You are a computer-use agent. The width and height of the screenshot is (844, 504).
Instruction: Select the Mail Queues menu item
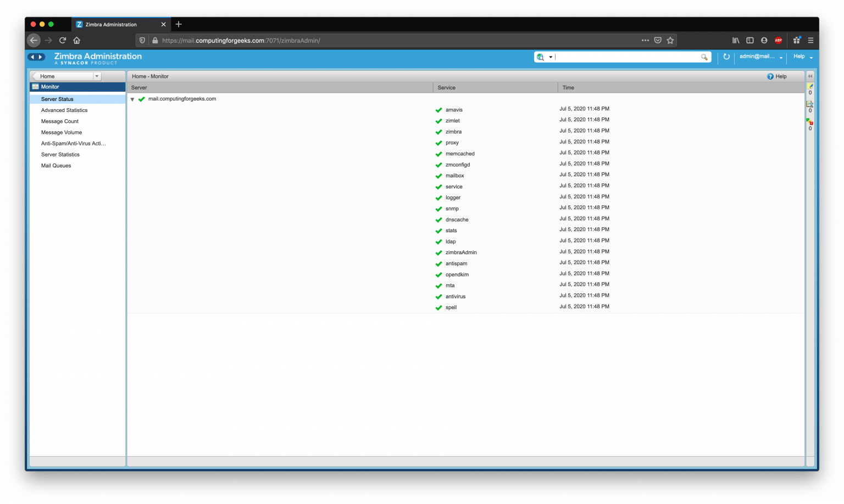(x=55, y=165)
